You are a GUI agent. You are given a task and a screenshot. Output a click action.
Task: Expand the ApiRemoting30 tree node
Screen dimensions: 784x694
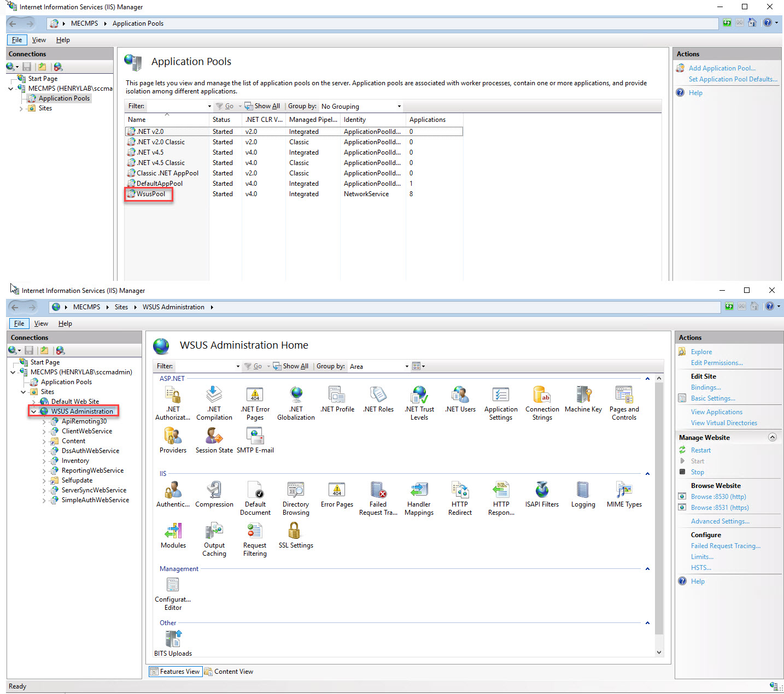[x=44, y=421]
